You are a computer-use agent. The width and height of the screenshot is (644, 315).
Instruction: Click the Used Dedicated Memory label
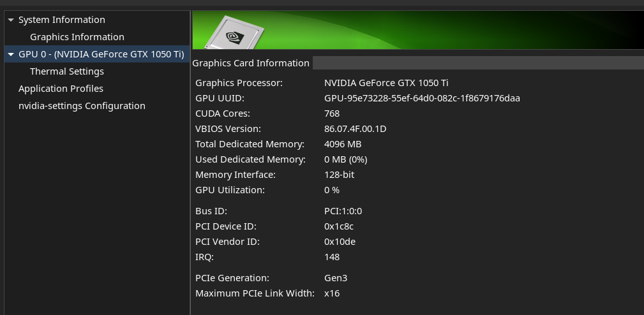click(251, 159)
